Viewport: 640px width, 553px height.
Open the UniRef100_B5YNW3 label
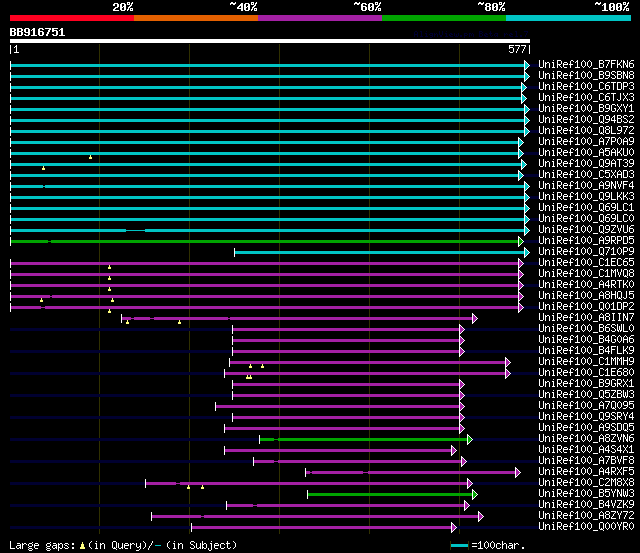[x=586, y=494]
